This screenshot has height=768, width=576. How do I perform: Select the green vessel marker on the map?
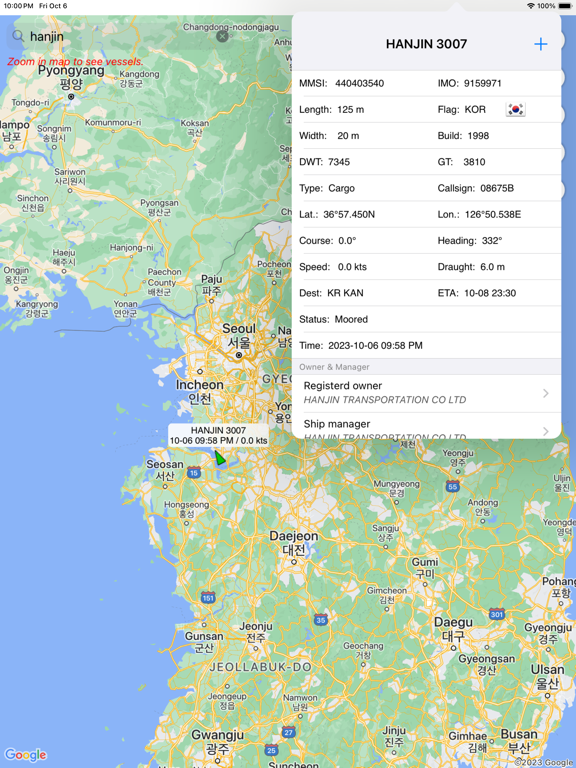coord(220,458)
